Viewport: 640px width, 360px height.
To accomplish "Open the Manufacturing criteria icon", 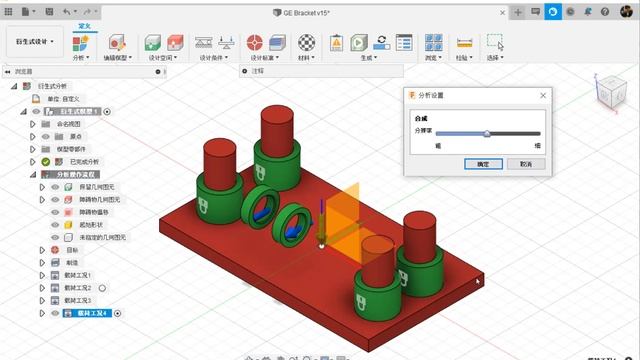I will pos(277,42).
